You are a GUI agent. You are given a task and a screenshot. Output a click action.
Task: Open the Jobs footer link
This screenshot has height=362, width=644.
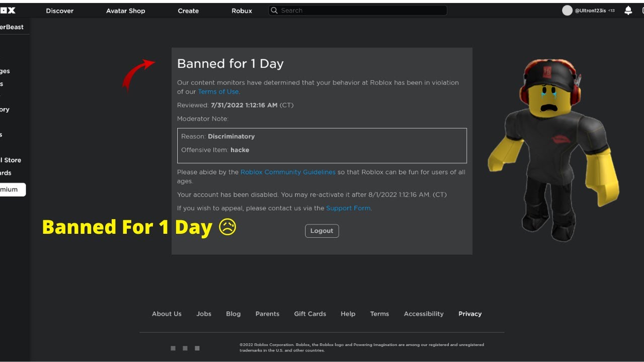[x=204, y=314]
